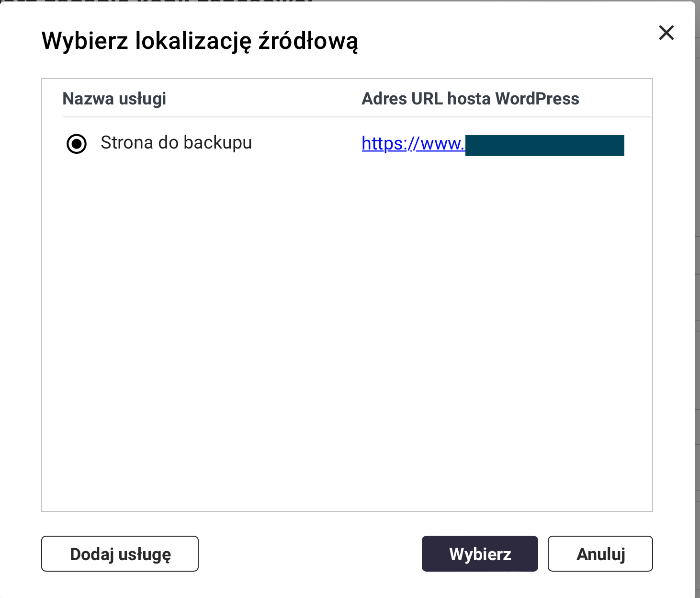
Task: Sort by the Nazwa usługi header
Action: pos(114,99)
